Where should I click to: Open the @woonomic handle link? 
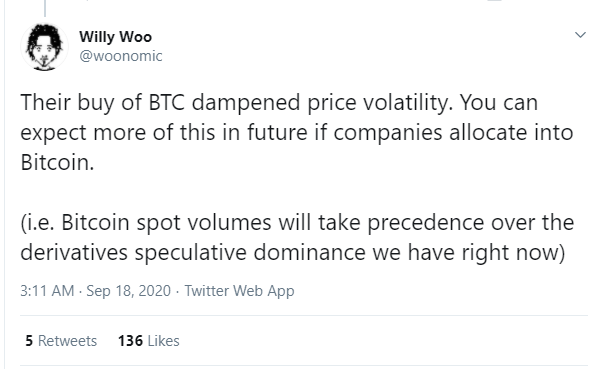[x=121, y=56]
